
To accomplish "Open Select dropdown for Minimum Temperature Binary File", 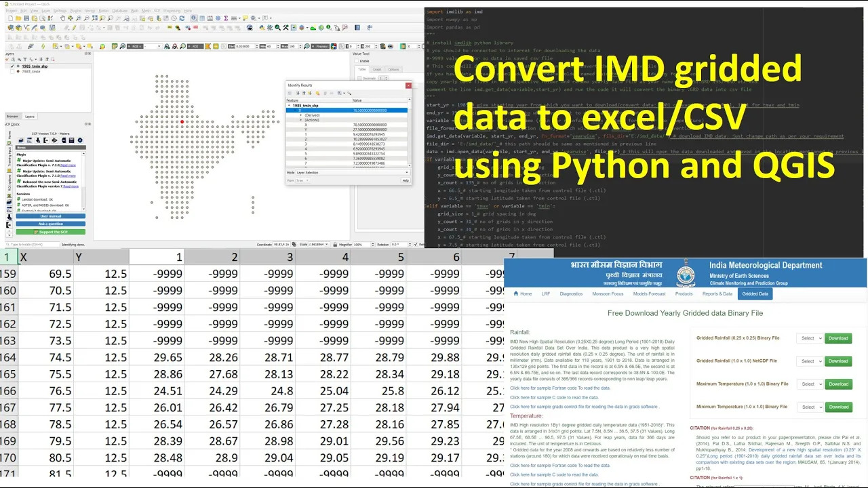I will pos(810,407).
